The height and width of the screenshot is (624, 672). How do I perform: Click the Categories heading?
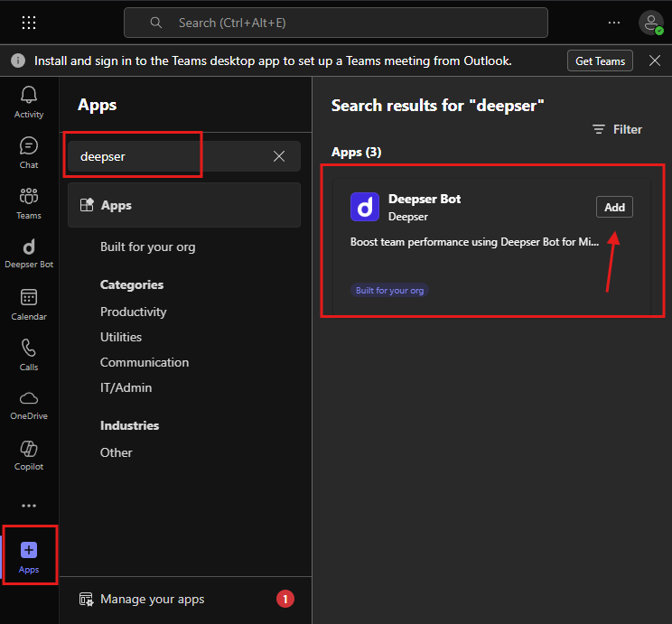(132, 285)
